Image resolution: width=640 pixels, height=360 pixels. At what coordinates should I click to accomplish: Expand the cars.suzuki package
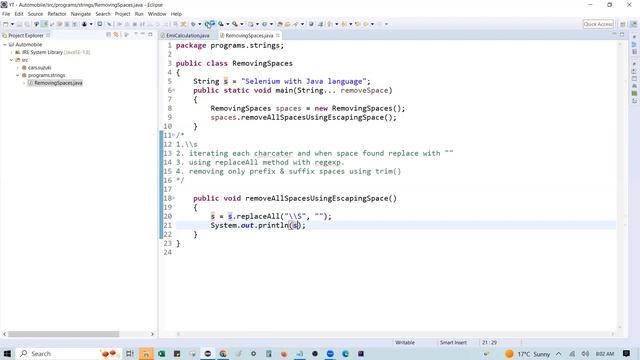[18, 68]
